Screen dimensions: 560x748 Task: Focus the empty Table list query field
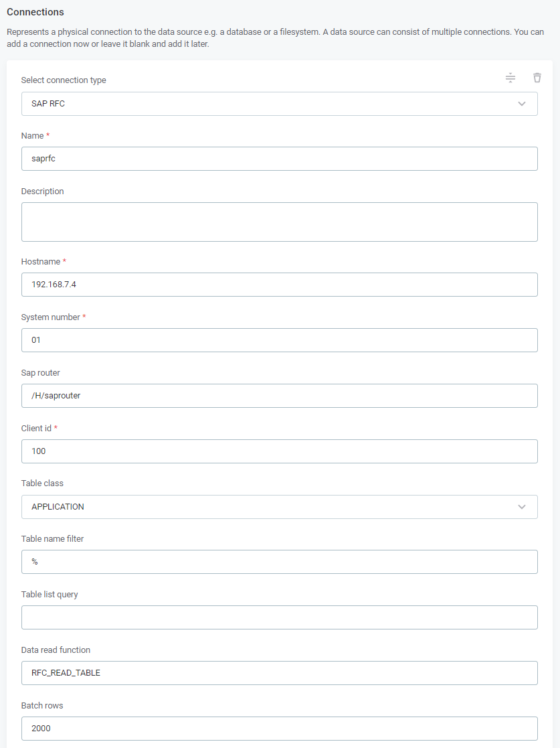pyautogui.click(x=279, y=617)
